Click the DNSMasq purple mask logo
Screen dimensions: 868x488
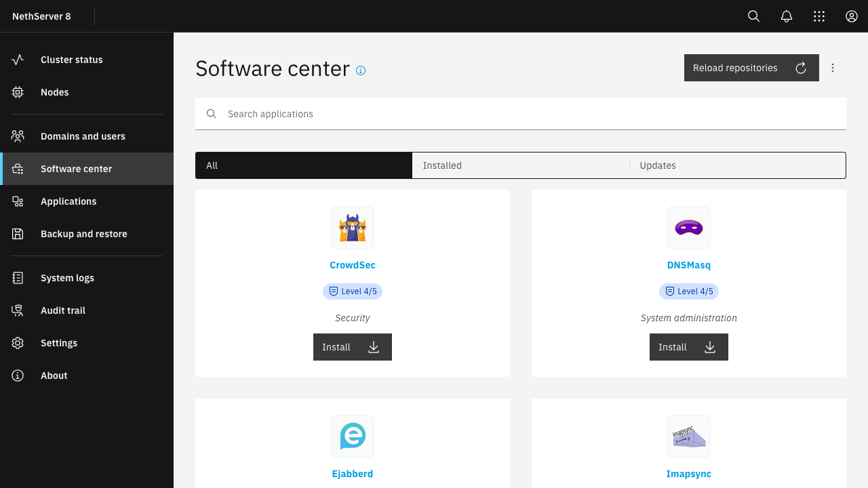[x=689, y=228]
